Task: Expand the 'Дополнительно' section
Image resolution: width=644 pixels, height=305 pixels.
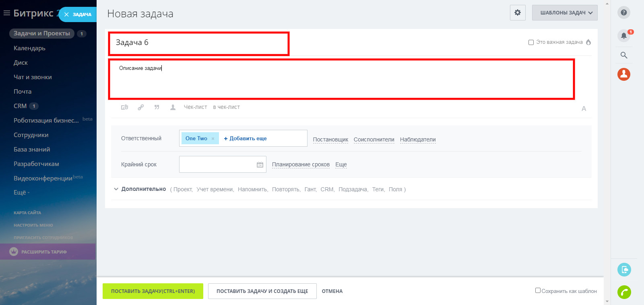Action: pos(143,189)
